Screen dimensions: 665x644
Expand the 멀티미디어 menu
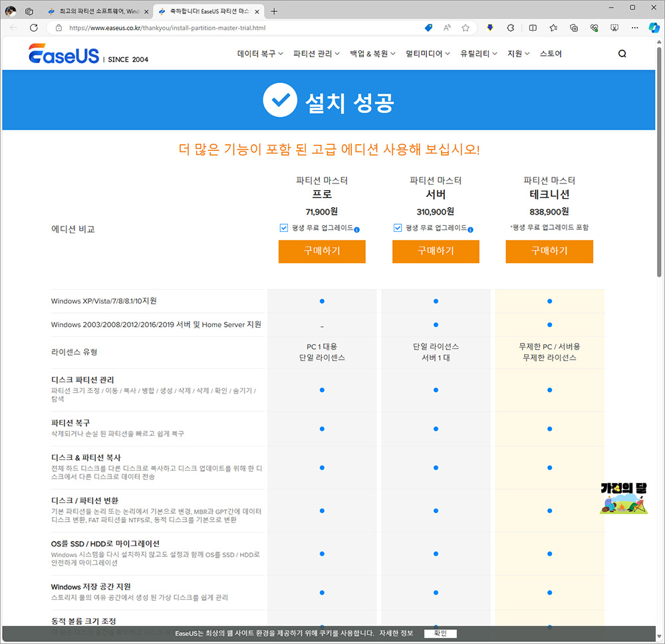(x=428, y=53)
